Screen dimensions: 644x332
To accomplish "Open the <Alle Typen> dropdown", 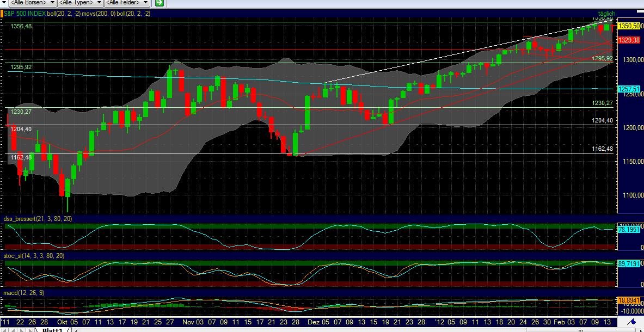I will click(x=79, y=3).
